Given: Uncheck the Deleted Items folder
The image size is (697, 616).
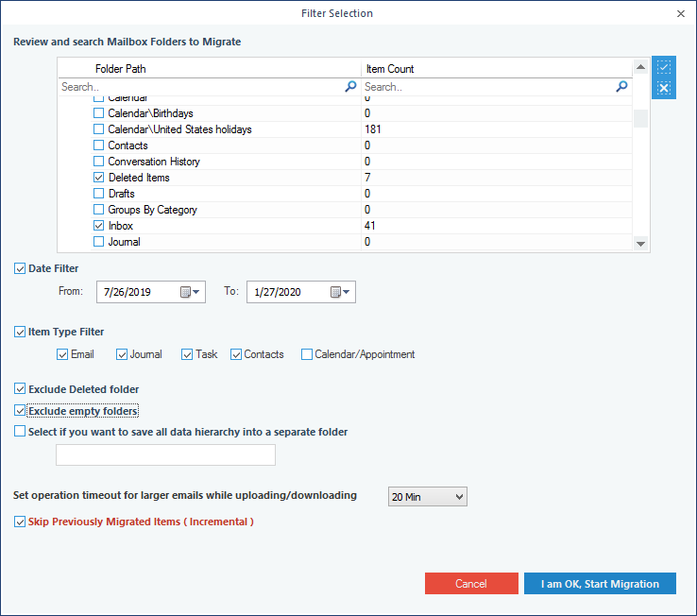Looking at the screenshot, I should coord(99,178).
